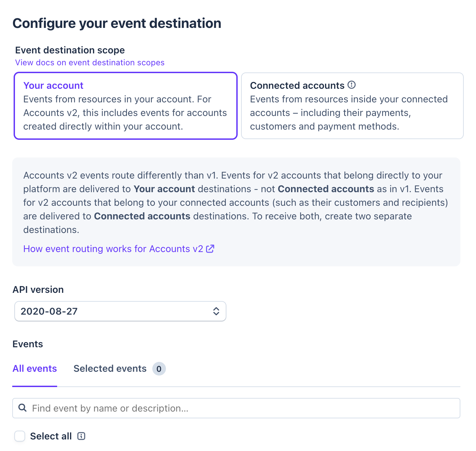Click the up-down chevron on API version selector

pyautogui.click(x=216, y=311)
